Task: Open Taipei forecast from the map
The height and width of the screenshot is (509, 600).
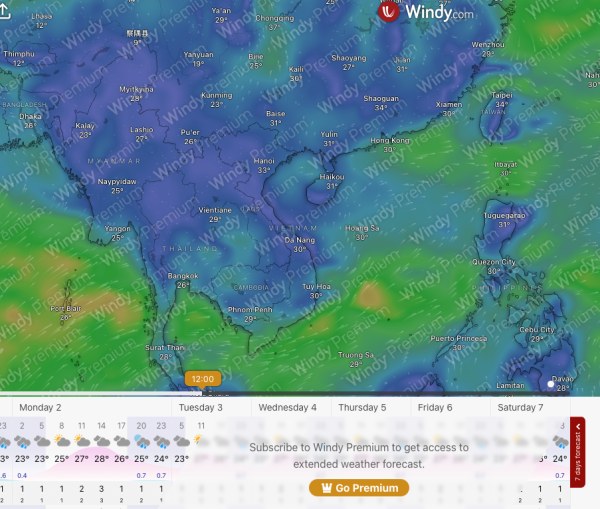Action: point(502,95)
